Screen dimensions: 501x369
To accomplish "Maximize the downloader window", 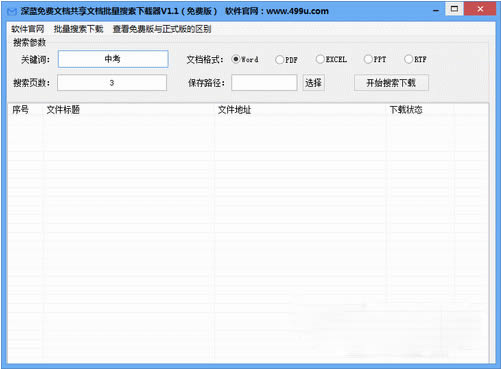I will coord(454,9).
